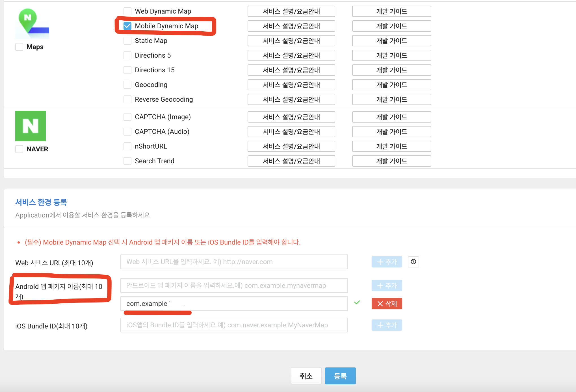Image resolution: width=576 pixels, height=392 pixels.
Task: Tick the Geocoding checkbox
Action: click(x=127, y=85)
